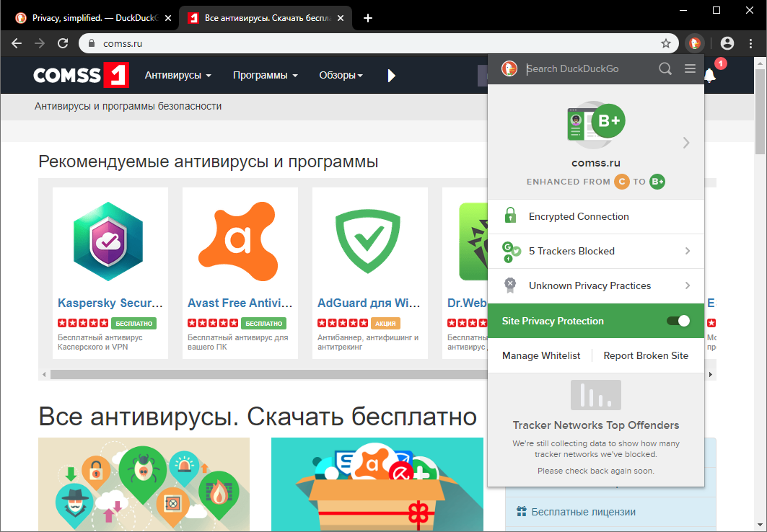Click the Рекомендуемые антивирусы и программы heading
The width and height of the screenshot is (767, 532).
tap(209, 161)
